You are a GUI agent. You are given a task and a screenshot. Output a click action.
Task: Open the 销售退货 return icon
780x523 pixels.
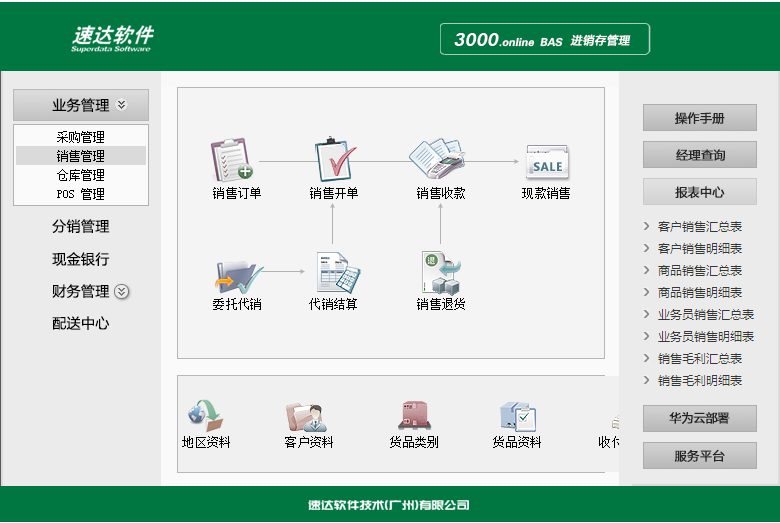[442, 273]
